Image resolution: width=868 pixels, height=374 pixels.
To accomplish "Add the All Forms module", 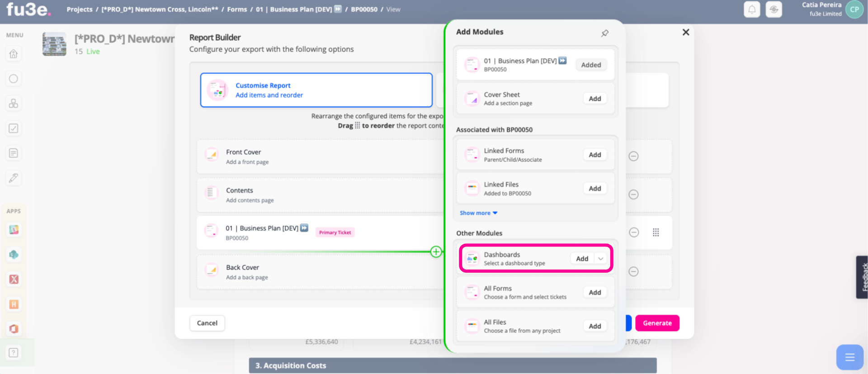I will (x=594, y=293).
